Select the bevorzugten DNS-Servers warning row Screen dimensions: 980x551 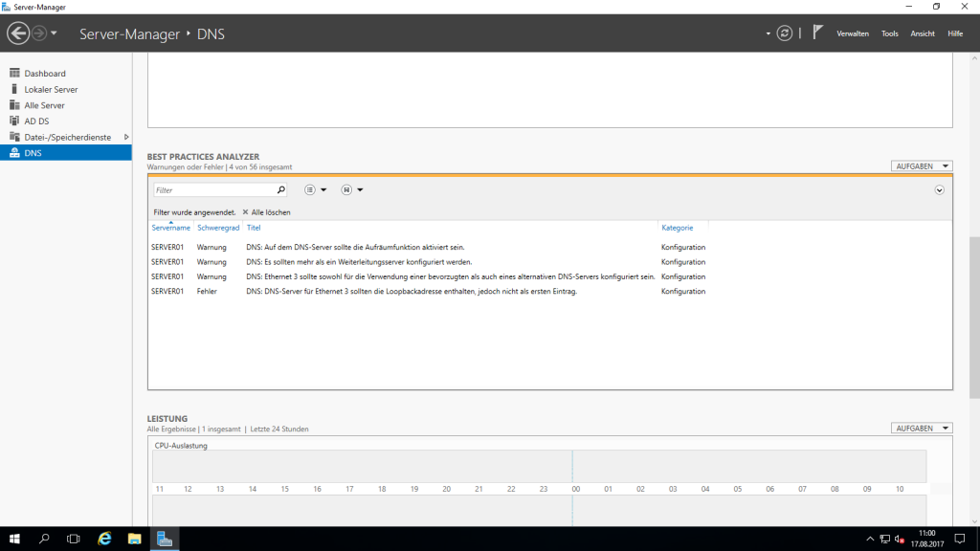pyautogui.click(x=550, y=276)
